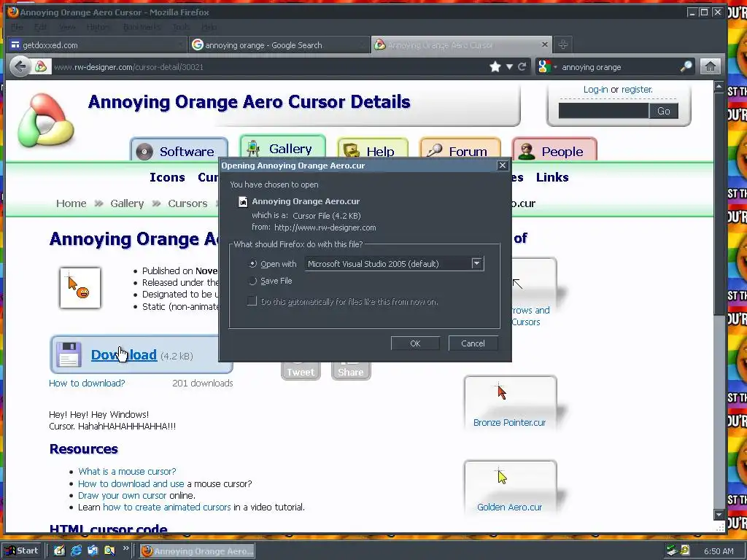This screenshot has height=560, width=747.
Task: Open the File menu in Firefox
Action: [x=17, y=27]
